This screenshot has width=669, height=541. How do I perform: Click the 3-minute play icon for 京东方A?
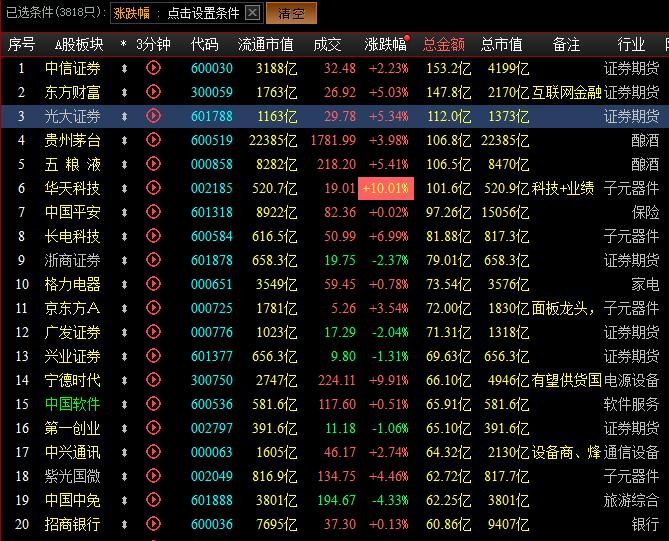(x=153, y=308)
